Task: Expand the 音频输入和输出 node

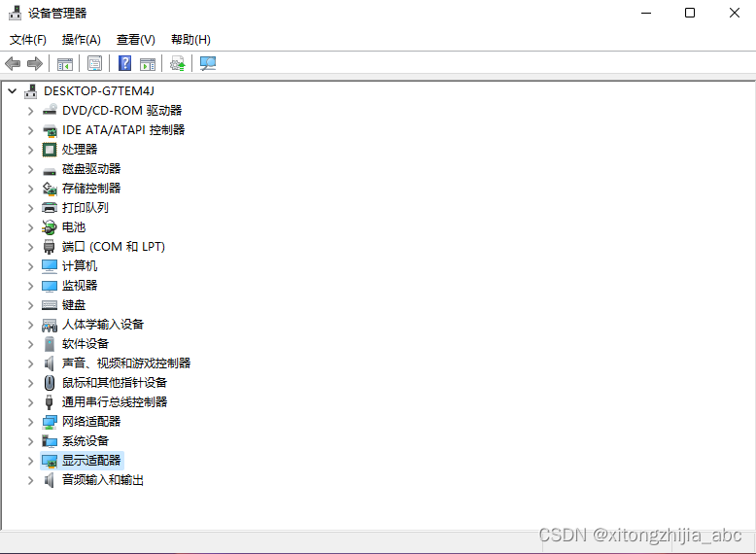Action: 31,480
